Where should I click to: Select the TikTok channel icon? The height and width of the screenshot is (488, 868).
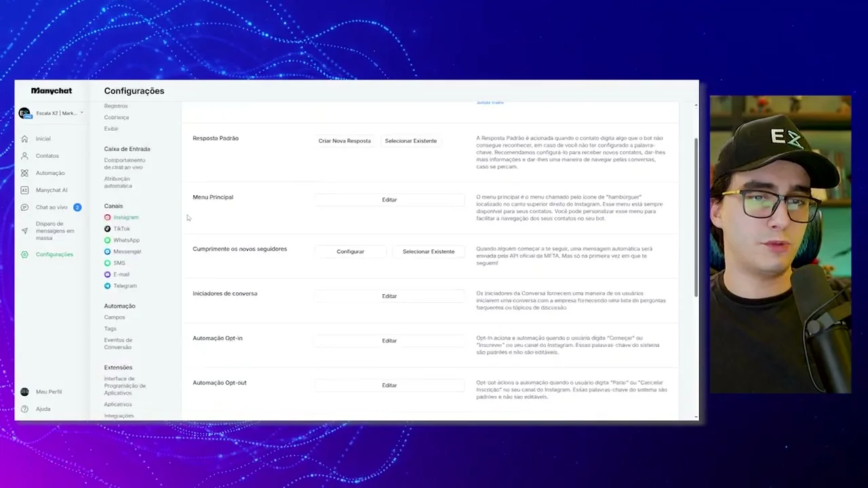[x=107, y=229]
